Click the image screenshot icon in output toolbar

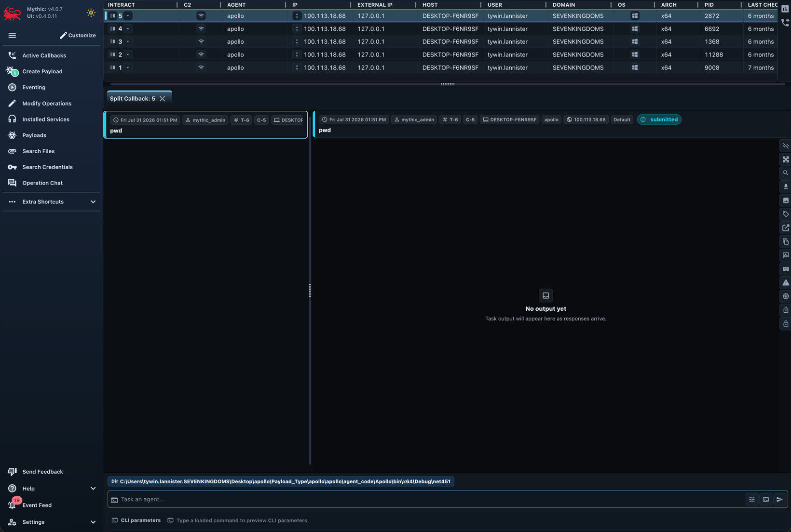coord(786,200)
